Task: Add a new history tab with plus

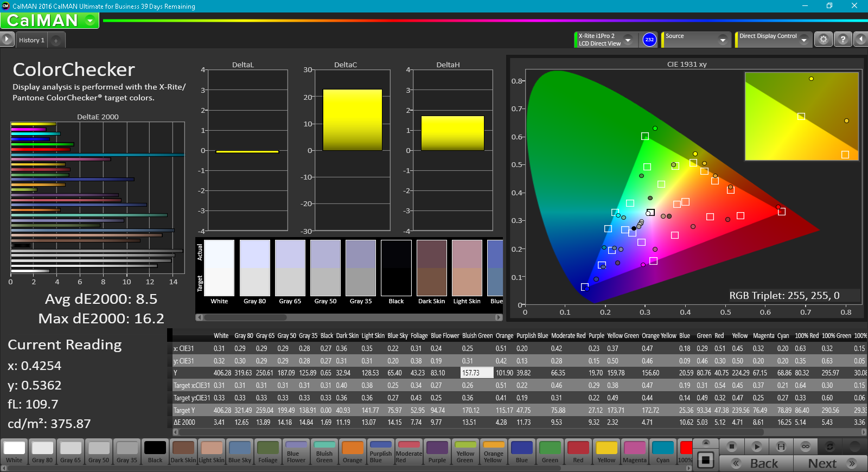Action: pyautogui.click(x=56, y=40)
